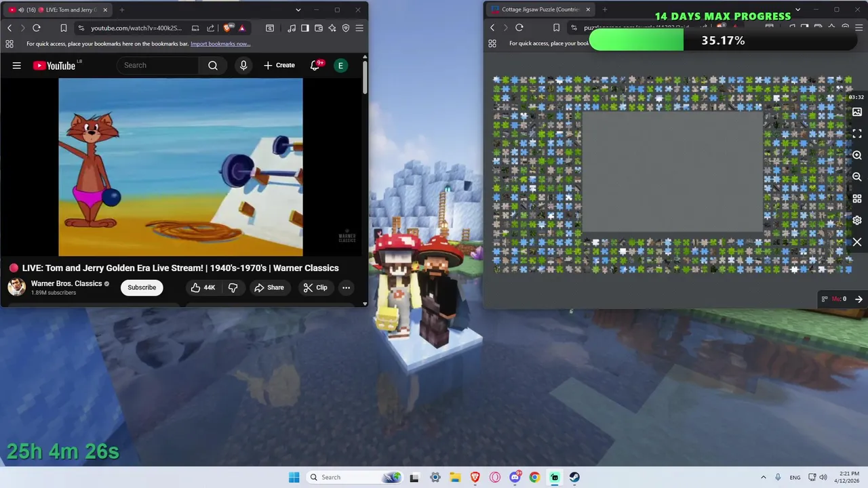Start YouTube voice search with microphone

click(x=243, y=65)
